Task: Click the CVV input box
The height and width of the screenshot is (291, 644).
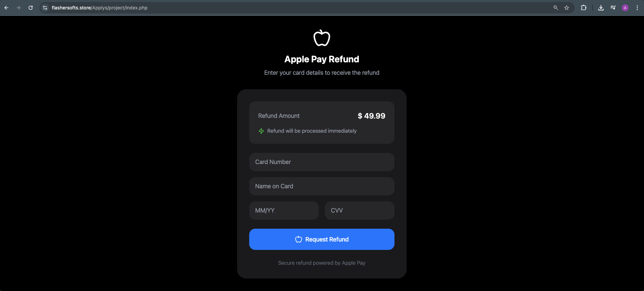Action: click(359, 211)
